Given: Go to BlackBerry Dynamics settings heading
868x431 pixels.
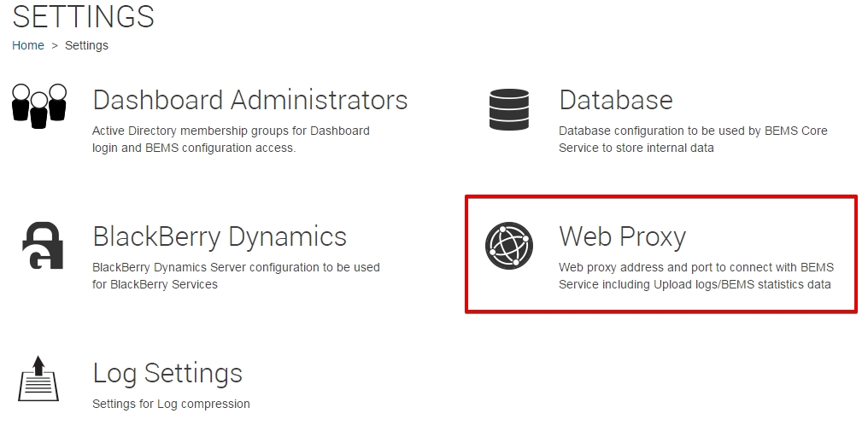Looking at the screenshot, I should click(220, 237).
